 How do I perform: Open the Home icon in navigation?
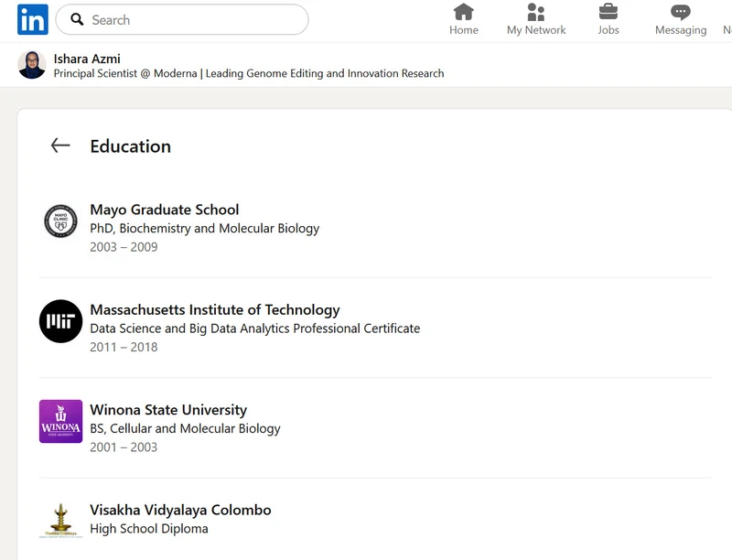(464, 12)
